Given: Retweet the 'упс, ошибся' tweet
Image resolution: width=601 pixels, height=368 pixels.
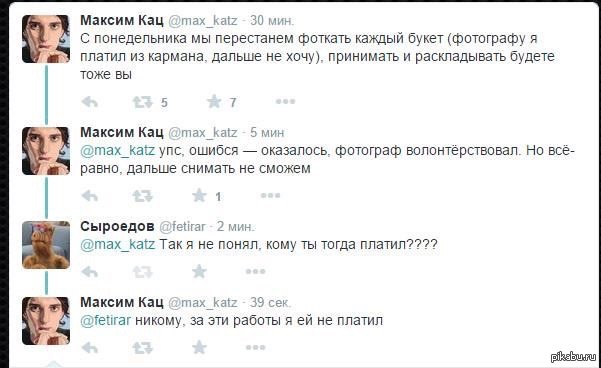Looking at the screenshot, I should (x=143, y=196).
